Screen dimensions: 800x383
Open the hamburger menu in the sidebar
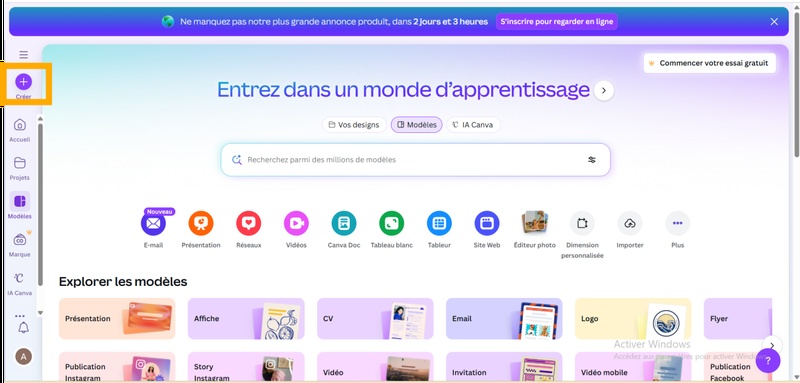click(x=23, y=55)
